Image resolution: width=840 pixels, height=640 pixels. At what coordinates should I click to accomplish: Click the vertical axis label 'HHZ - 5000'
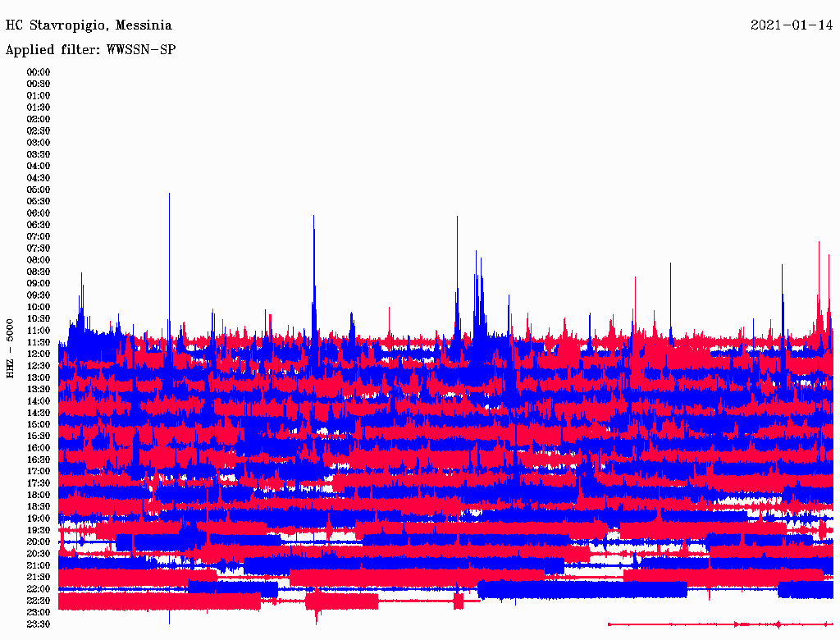point(10,349)
